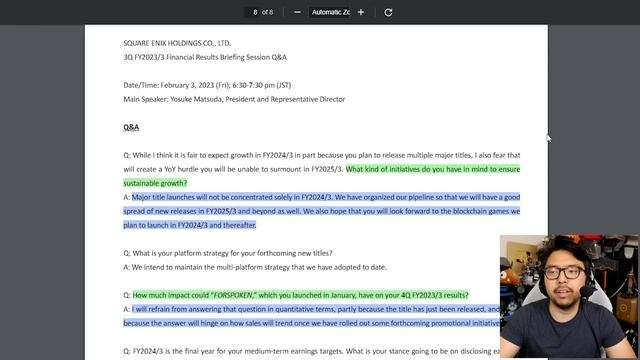Click the 'plan to launch in FY2024/3 and thereafter' line
640x360 pixels.
pos(190,225)
